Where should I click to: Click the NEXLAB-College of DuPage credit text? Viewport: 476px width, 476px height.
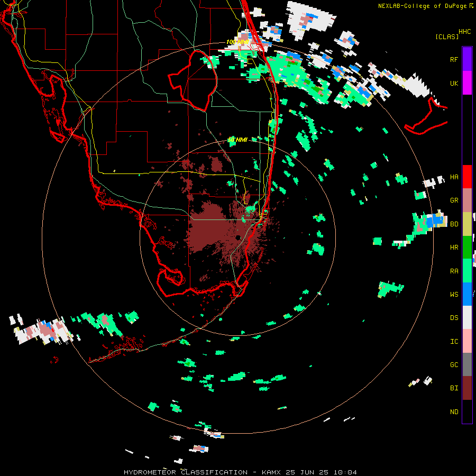[x=423, y=6]
